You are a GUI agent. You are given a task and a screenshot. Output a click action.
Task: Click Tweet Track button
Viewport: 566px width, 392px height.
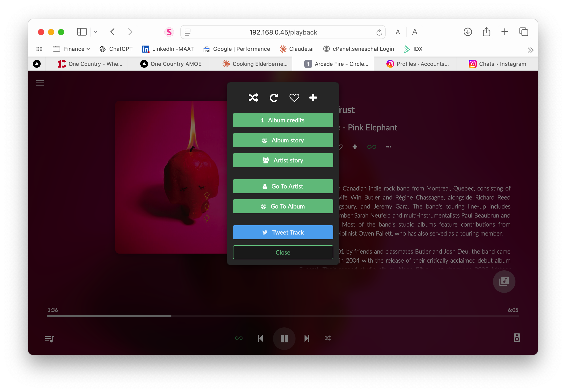point(283,232)
